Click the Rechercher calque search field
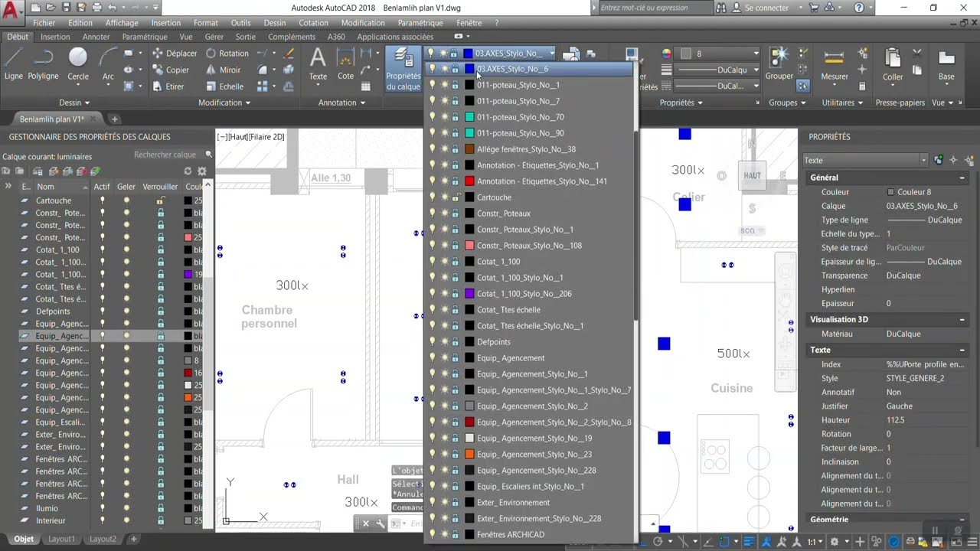The width and height of the screenshot is (980, 551). click(x=167, y=155)
